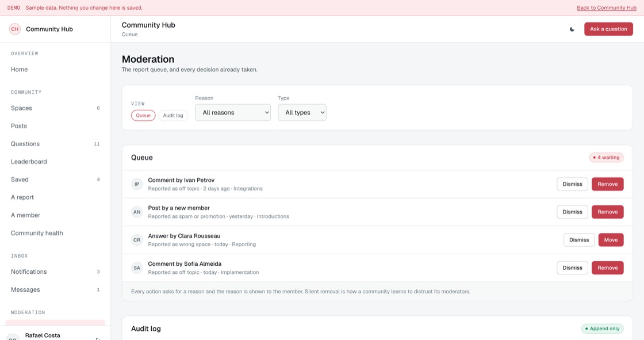Open Saved in sidebar
Image resolution: width=644 pixels, height=340 pixels.
(x=55, y=179)
